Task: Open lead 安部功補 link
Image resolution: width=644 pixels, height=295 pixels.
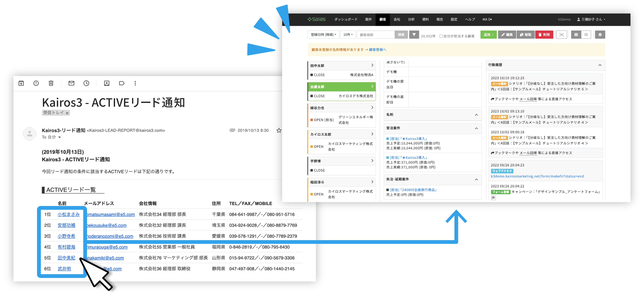Action: tap(66, 225)
